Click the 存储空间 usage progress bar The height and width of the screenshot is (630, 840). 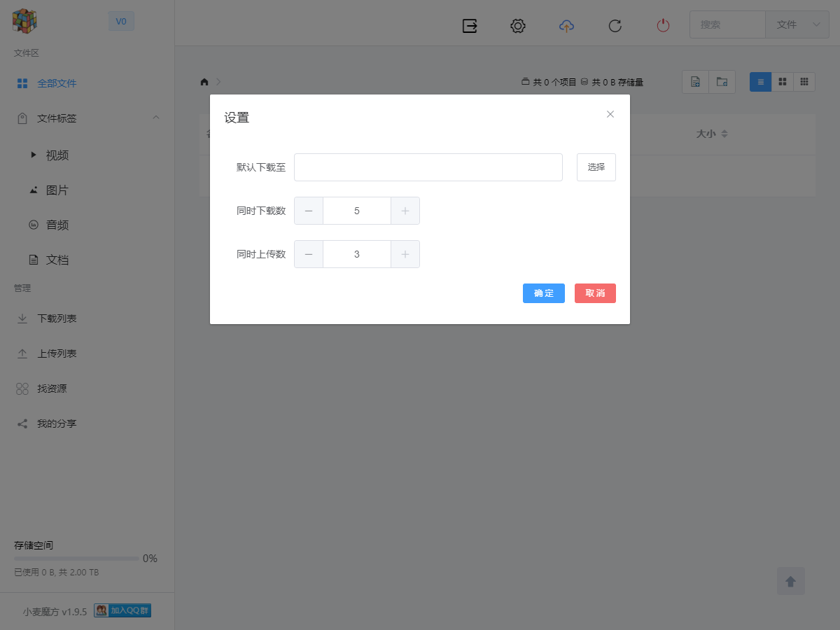[x=76, y=558]
